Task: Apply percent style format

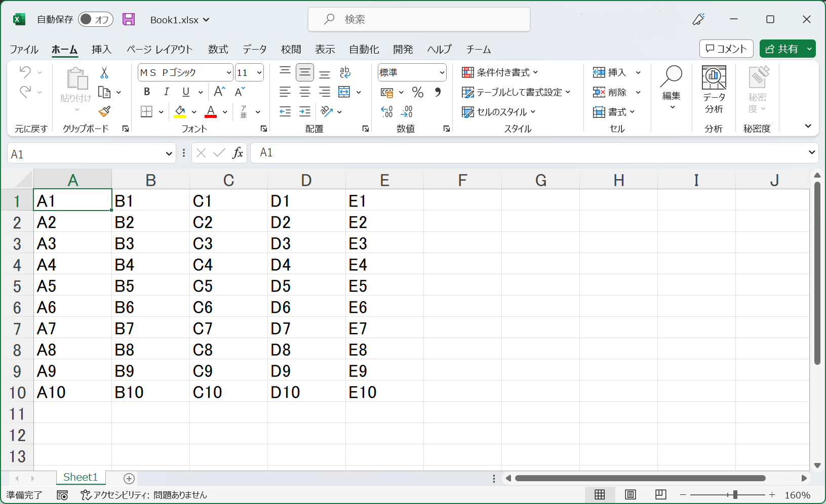Action: [x=418, y=92]
